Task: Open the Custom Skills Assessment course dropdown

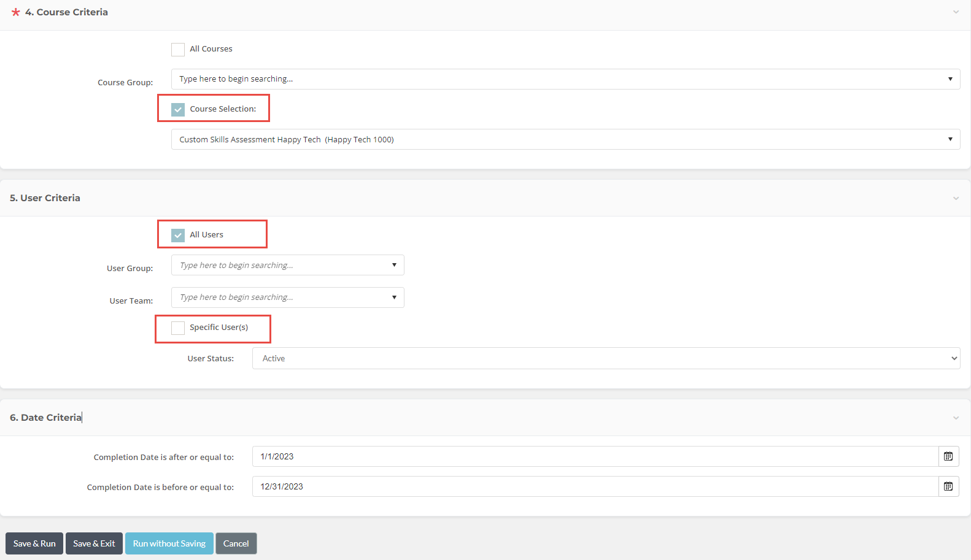Action: (x=565, y=140)
